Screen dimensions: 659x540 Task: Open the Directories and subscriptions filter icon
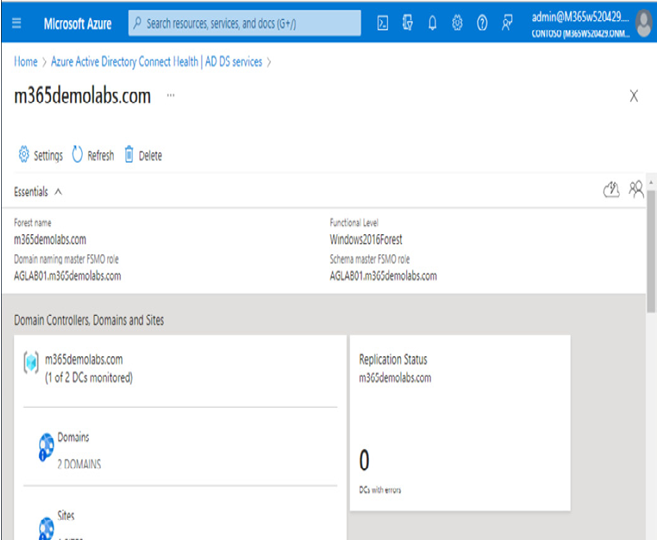click(407, 23)
